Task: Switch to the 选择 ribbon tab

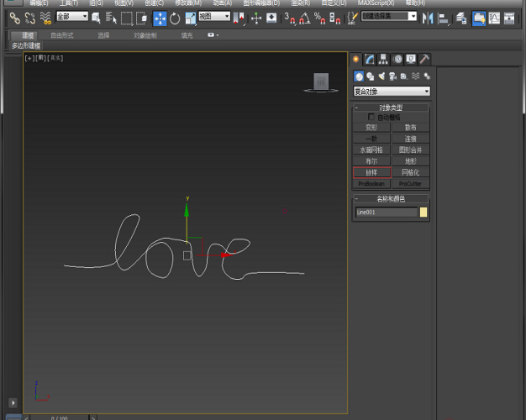Action: pyautogui.click(x=103, y=35)
